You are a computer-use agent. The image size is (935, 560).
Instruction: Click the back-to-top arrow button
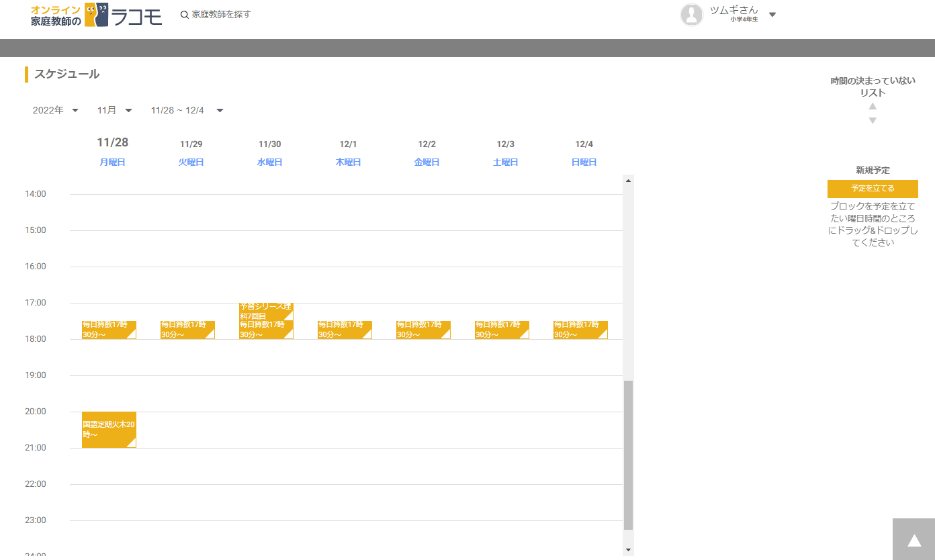click(914, 539)
